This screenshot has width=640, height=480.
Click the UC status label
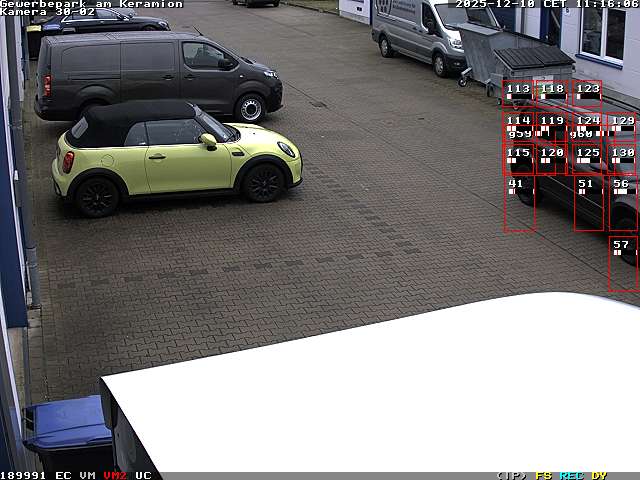(x=143, y=475)
